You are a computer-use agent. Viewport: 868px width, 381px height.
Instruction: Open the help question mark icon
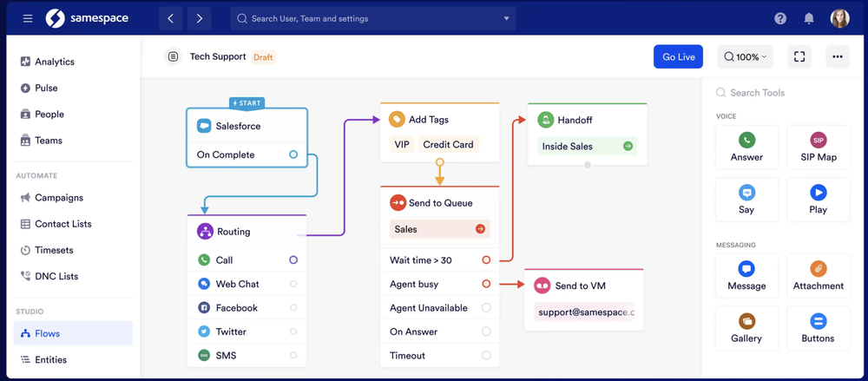[780, 18]
